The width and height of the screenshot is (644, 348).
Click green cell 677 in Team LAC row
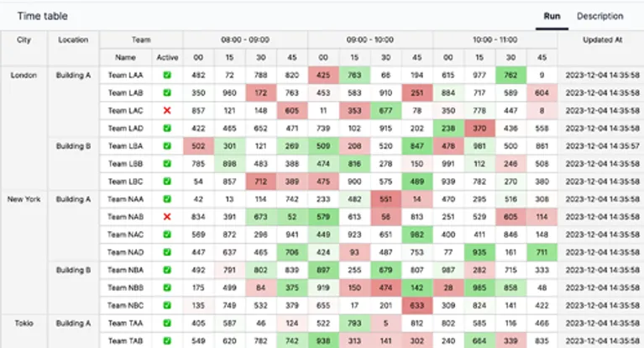[385, 111]
